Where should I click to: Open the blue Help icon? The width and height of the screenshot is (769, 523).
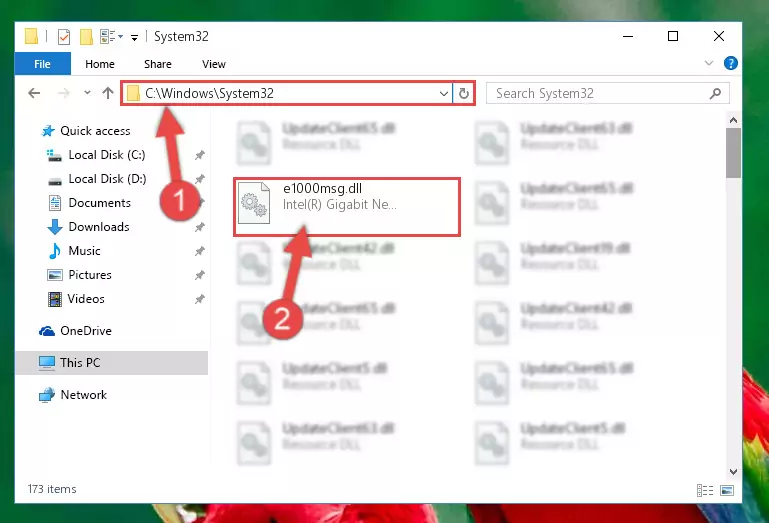click(x=730, y=63)
